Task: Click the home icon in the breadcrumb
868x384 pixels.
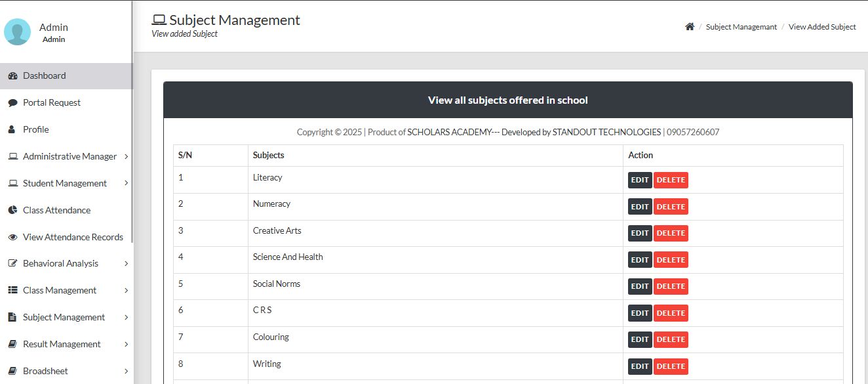Action: click(x=689, y=26)
